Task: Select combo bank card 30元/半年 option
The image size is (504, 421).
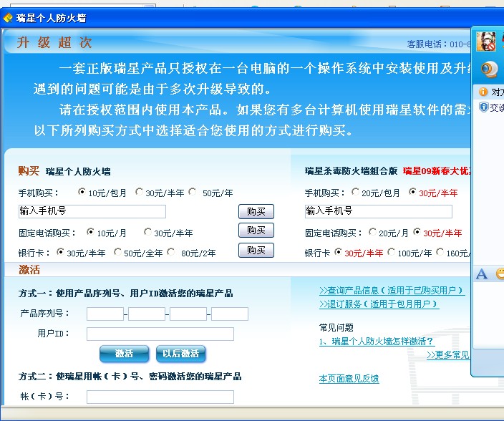Action: tap(338, 252)
